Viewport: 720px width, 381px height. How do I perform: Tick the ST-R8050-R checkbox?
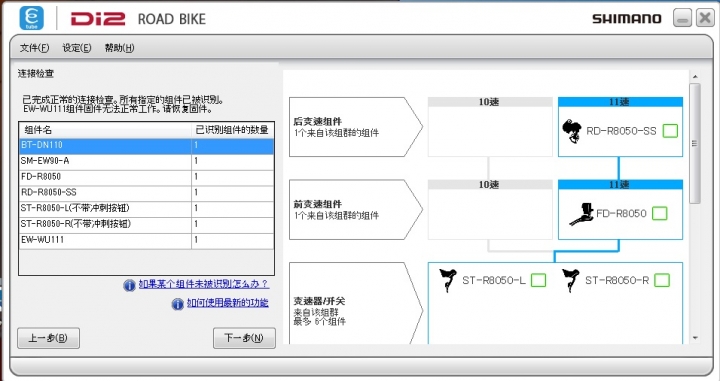click(x=662, y=280)
